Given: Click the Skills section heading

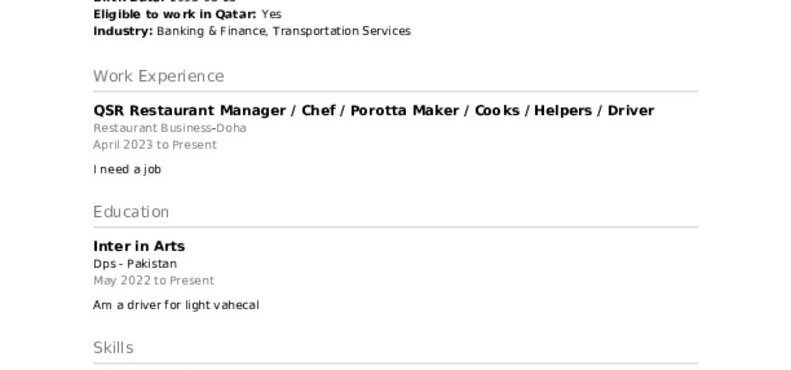Looking at the screenshot, I should (114, 348).
